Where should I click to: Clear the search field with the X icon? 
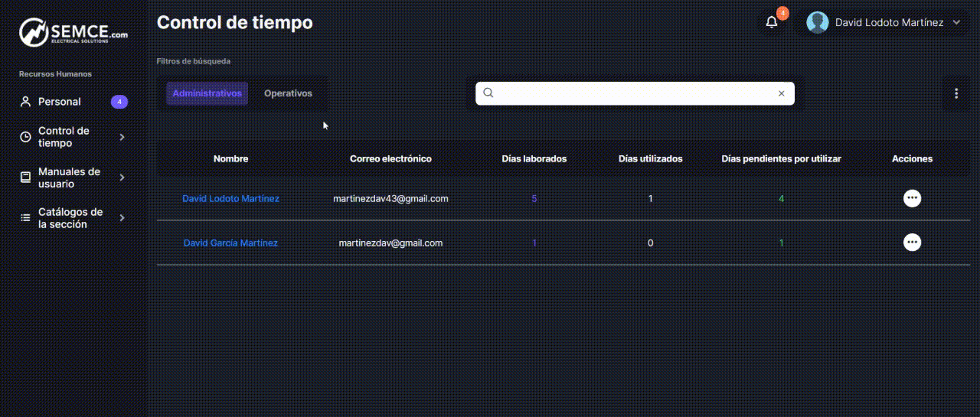[x=781, y=93]
